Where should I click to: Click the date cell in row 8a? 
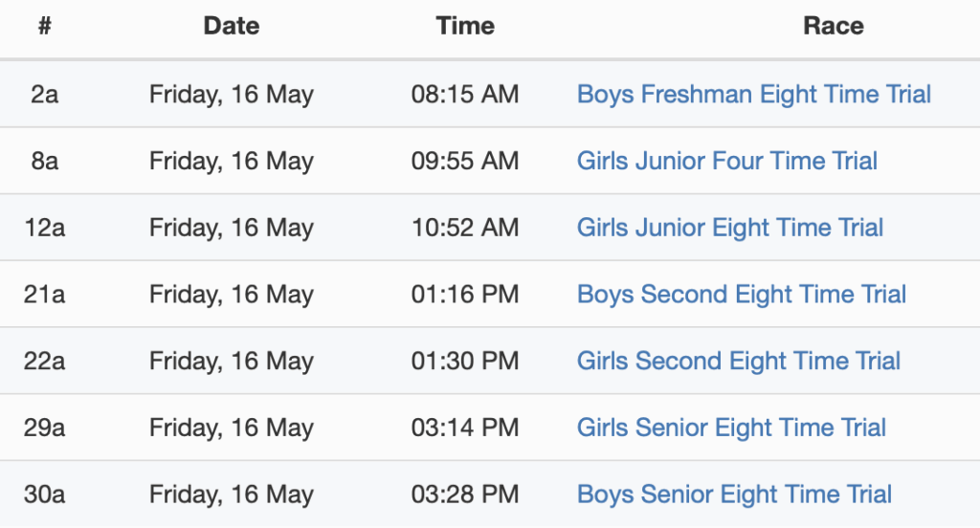(x=232, y=161)
